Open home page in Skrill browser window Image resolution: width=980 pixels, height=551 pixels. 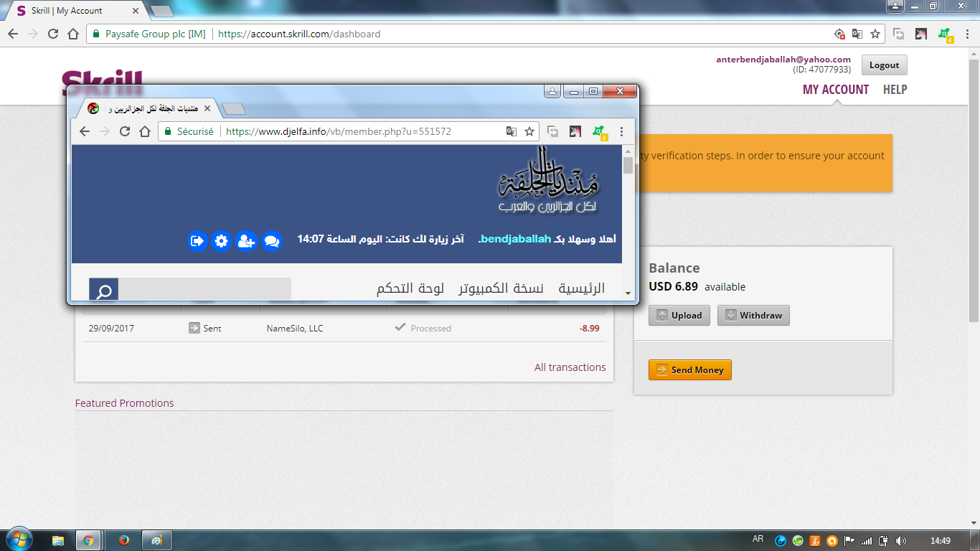(73, 34)
